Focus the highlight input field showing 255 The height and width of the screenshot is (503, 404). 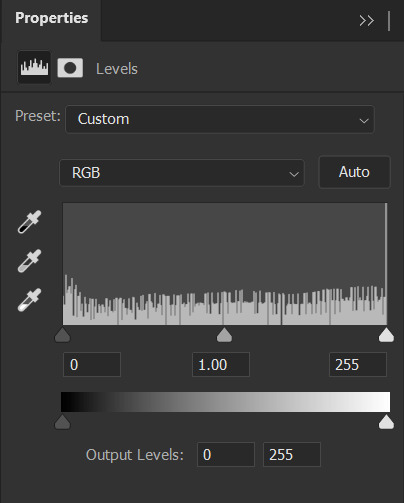click(x=358, y=365)
